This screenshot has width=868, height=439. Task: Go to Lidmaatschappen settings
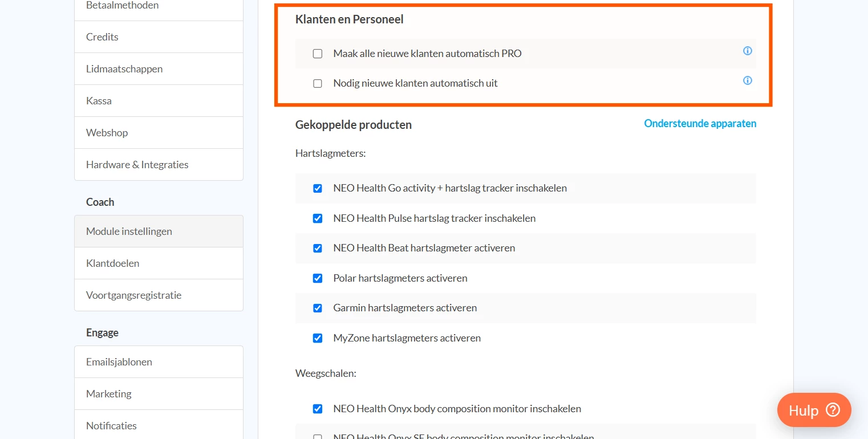[x=124, y=69]
